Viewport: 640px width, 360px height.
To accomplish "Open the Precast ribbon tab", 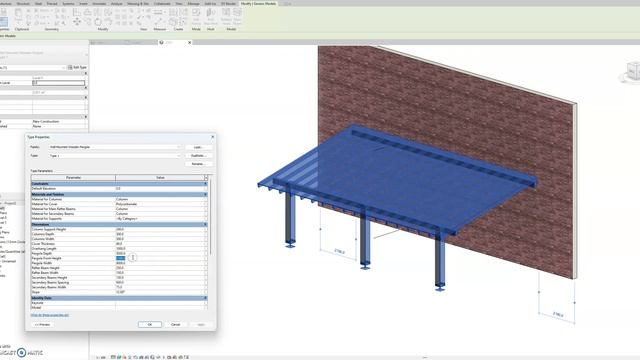I will coord(52,3).
